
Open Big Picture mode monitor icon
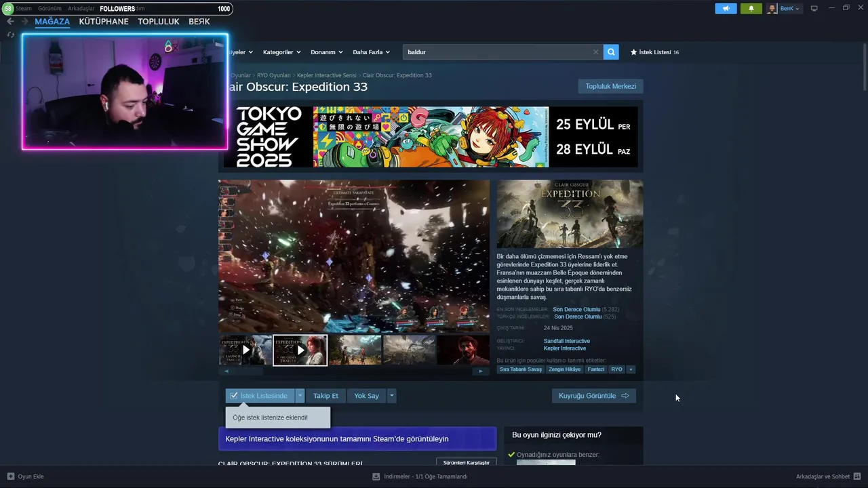pyautogui.click(x=814, y=8)
